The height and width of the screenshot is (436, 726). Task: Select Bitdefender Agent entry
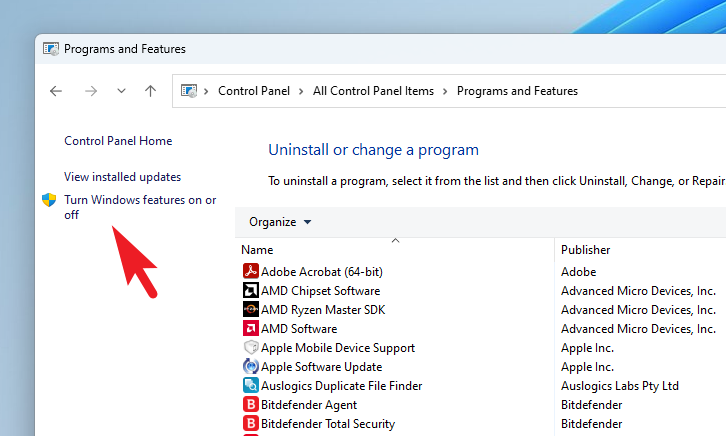309,405
